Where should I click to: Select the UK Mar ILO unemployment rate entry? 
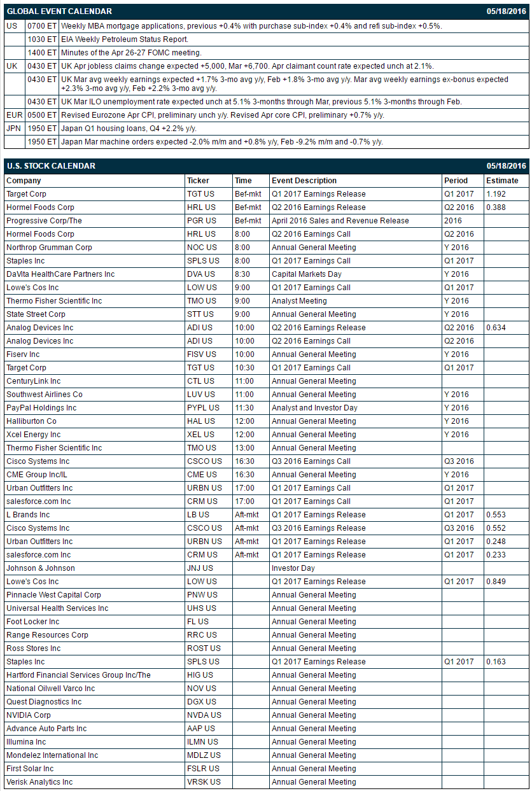(262, 102)
